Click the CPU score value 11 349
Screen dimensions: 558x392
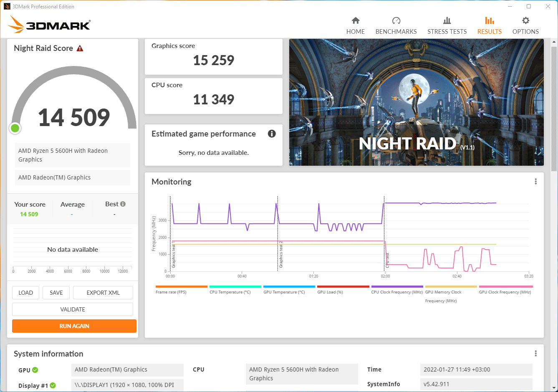(214, 100)
